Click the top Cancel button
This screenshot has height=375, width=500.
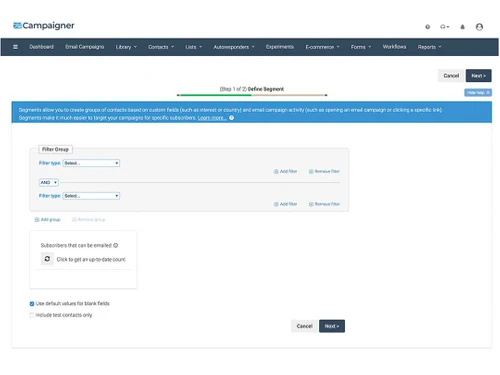[x=451, y=76]
